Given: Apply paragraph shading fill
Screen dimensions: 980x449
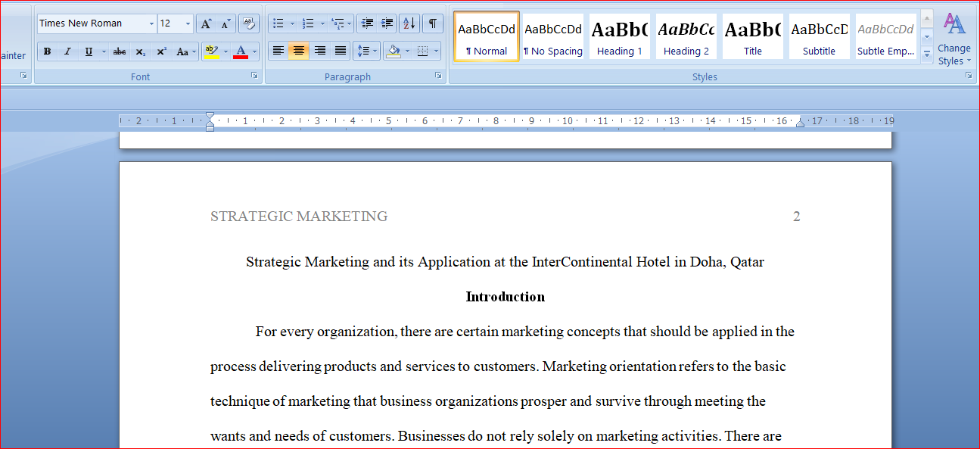Looking at the screenshot, I should coord(393,51).
